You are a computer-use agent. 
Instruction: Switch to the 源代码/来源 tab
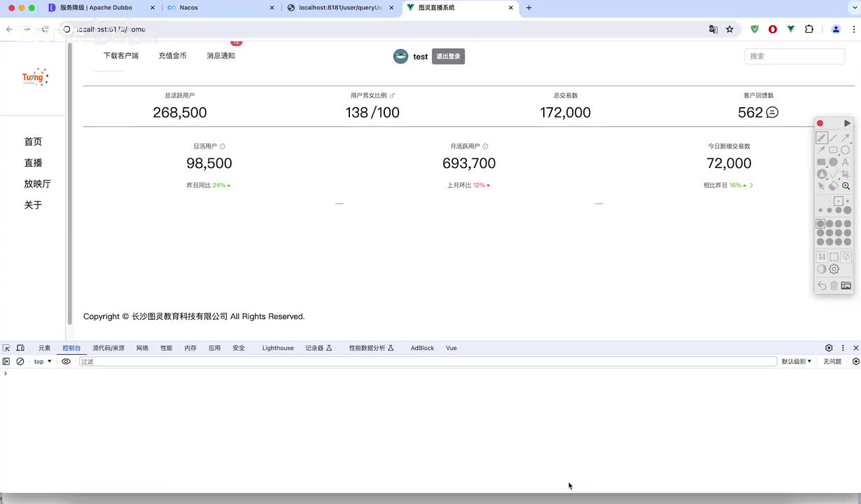(108, 348)
